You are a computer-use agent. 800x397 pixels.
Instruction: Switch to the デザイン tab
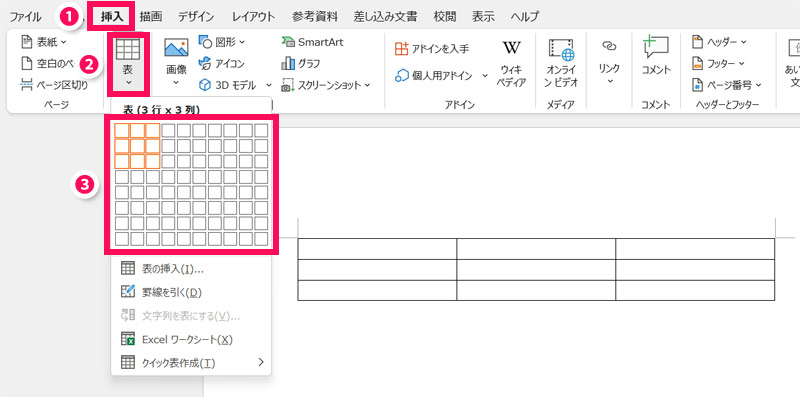tap(196, 16)
